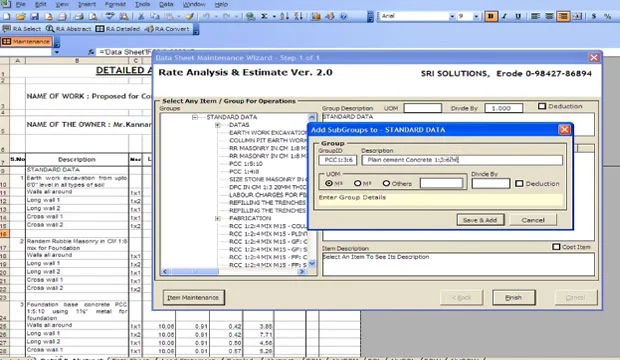
Task: Open the Tools menu
Action: click(x=142, y=4)
